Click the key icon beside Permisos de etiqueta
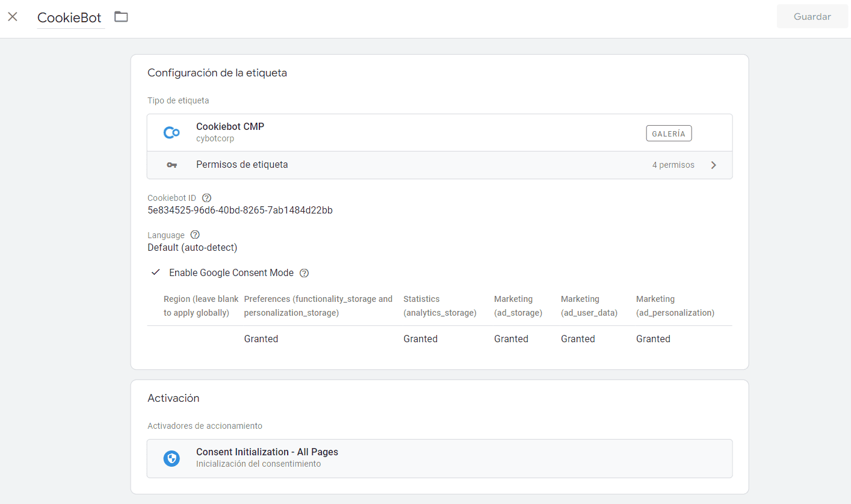This screenshot has height=504, width=851. [x=172, y=165]
